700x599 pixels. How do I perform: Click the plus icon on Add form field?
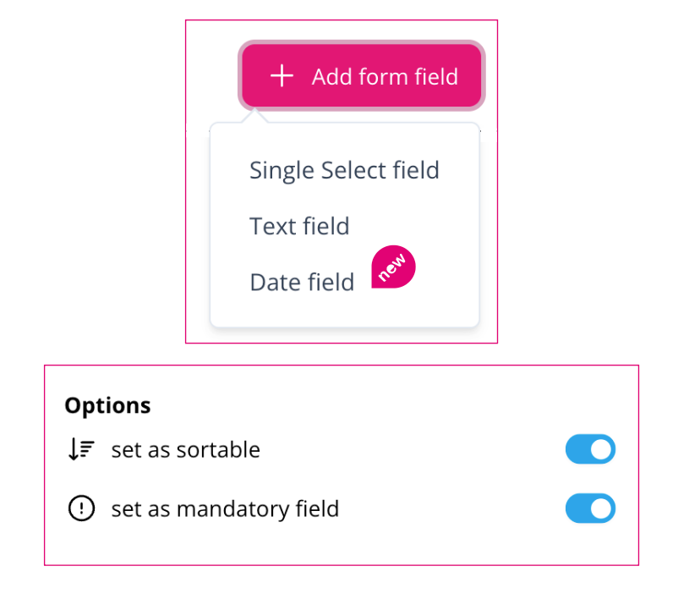[282, 76]
